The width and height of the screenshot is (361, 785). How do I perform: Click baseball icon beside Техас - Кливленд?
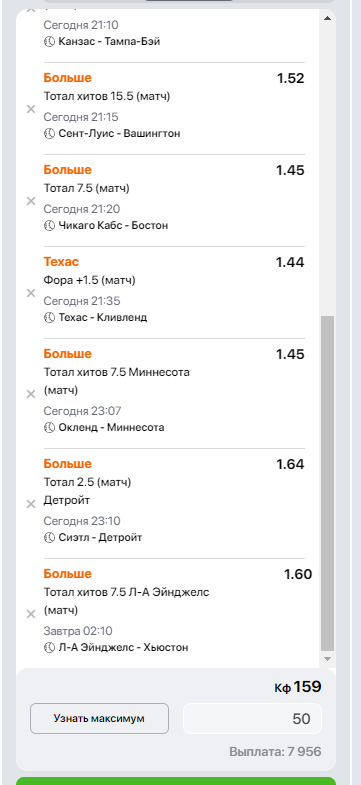coord(49,317)
